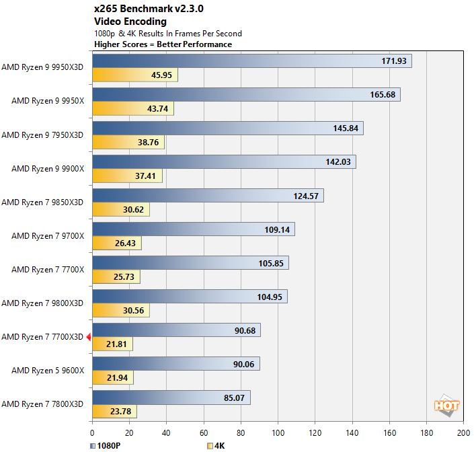Select the AMD Ryzen 5 9600X label

(48, 371)
